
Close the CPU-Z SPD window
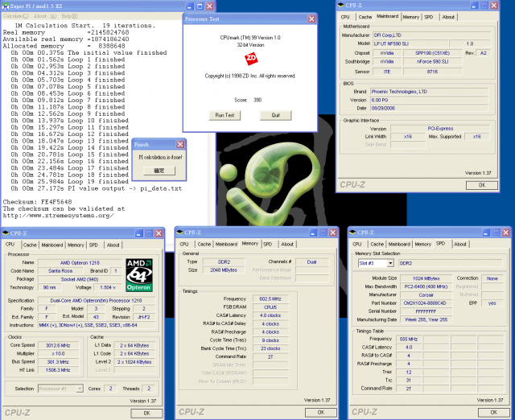tap(506, 233)
